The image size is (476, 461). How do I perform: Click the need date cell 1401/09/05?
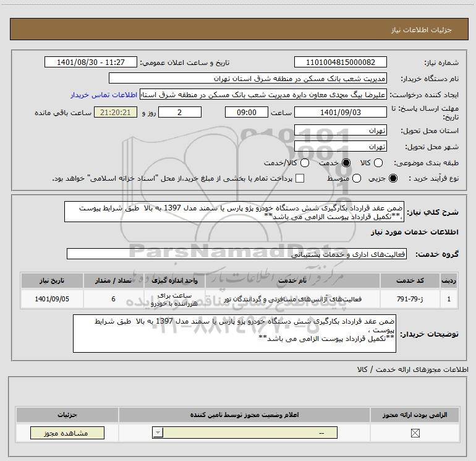pos(52,299)
